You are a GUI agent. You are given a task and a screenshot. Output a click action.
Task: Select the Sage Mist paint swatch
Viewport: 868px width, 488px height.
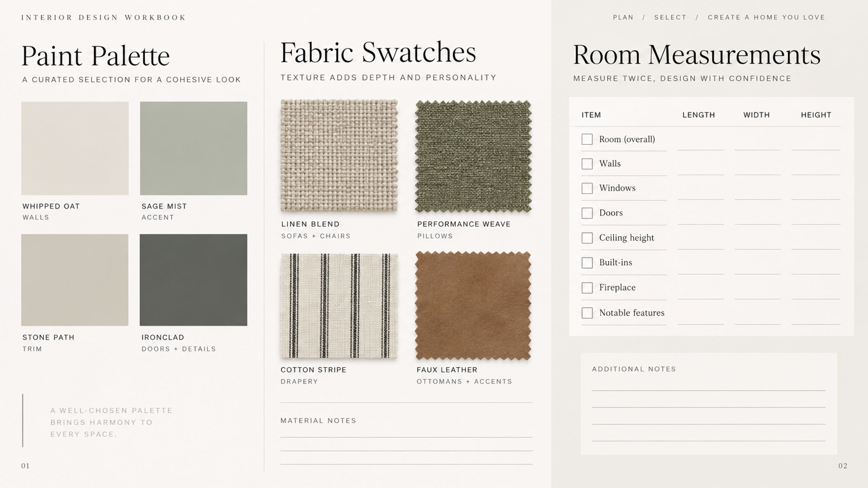[x=194, y=148]
